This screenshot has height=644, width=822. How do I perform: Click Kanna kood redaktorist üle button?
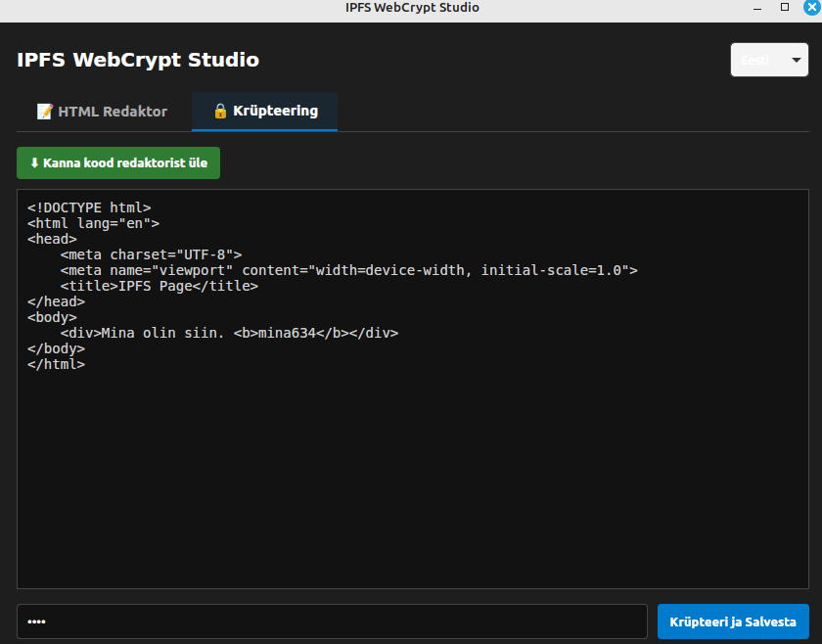(118, 163)
